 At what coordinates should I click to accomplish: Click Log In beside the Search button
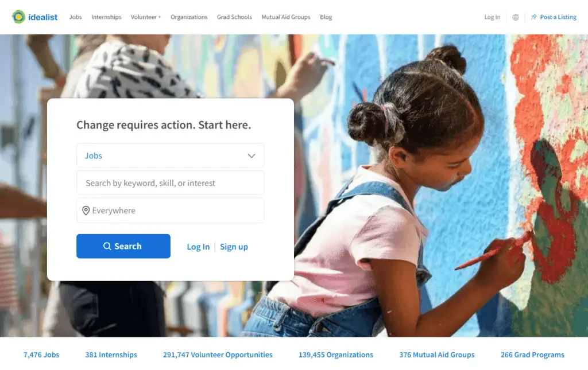coord(198,247)
